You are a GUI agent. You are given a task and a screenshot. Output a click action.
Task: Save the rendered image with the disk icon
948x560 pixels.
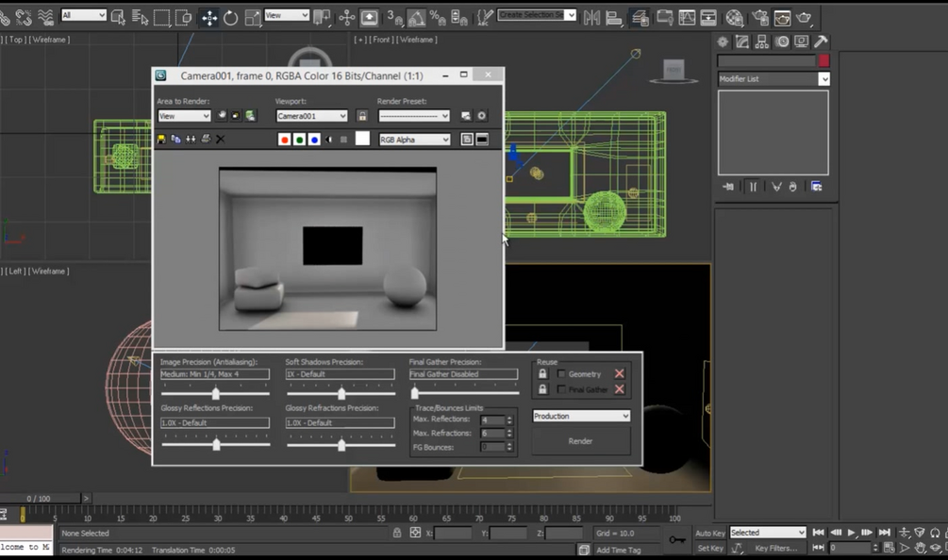click(x=161, y=140)
